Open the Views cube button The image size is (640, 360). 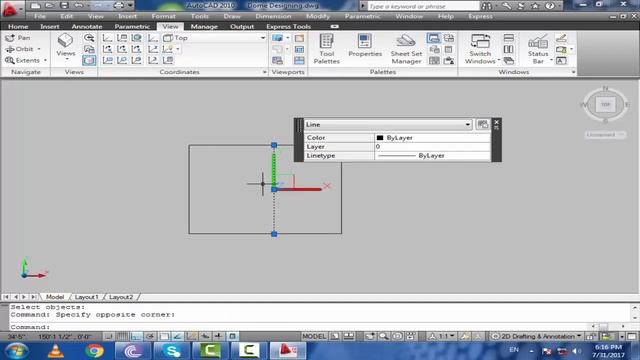click(x=65, y=45)
